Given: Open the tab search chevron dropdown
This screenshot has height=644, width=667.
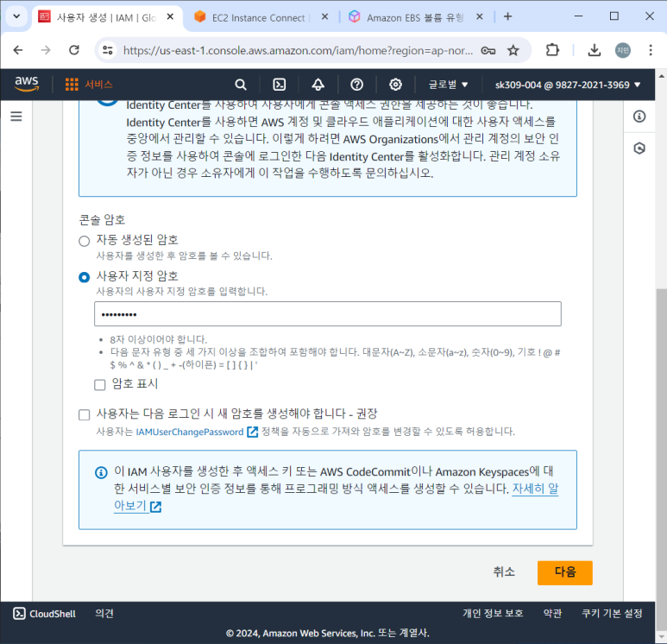Looking at the screenshot, I should (16, 16).
